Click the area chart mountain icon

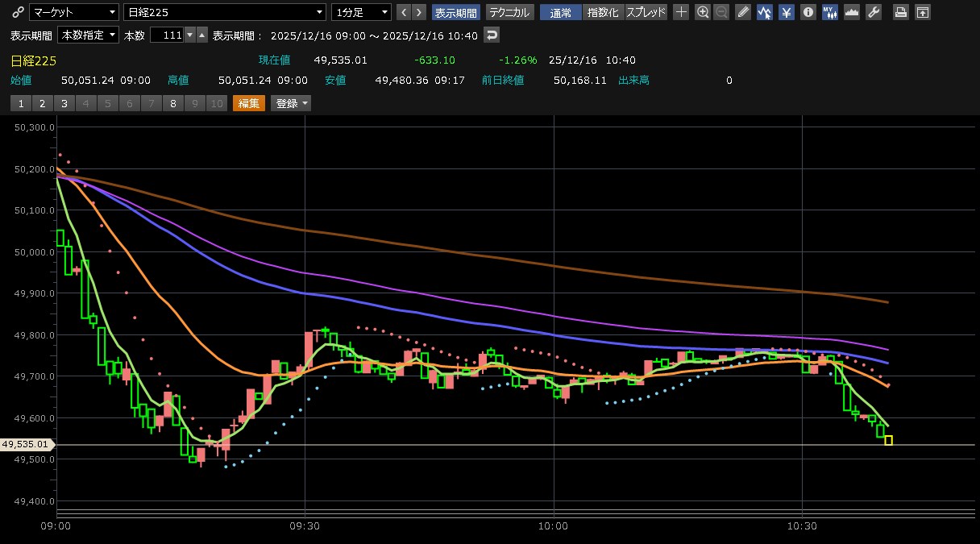coord(852,12)
